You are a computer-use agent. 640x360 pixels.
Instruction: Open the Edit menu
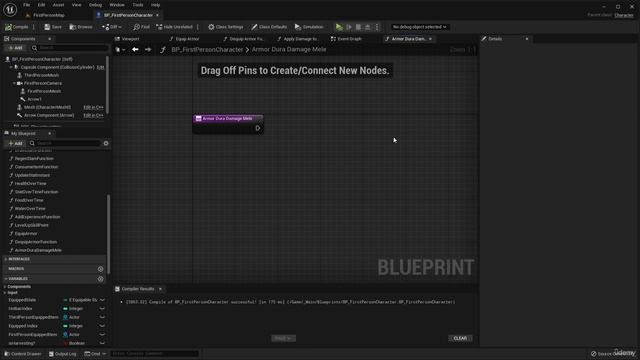click(x=41, y=5)
